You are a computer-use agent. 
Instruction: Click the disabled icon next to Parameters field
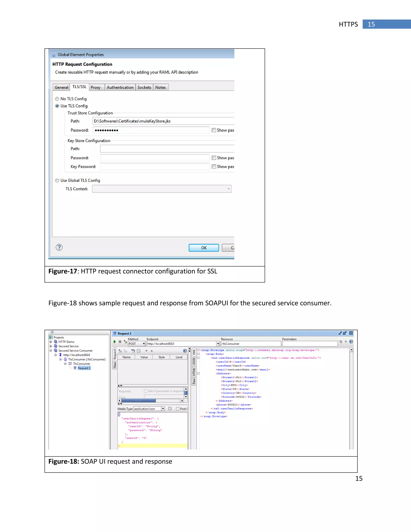click(341, 342)
